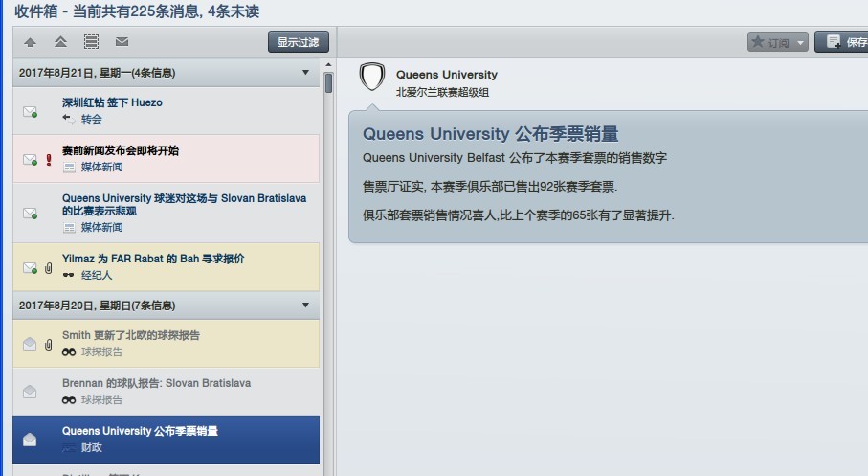This screenshot has width=868, height=476.
Task: Click newspaper icon beside 媒体新闻 under 赛前新闻发布会
Action: pos(69,168)
